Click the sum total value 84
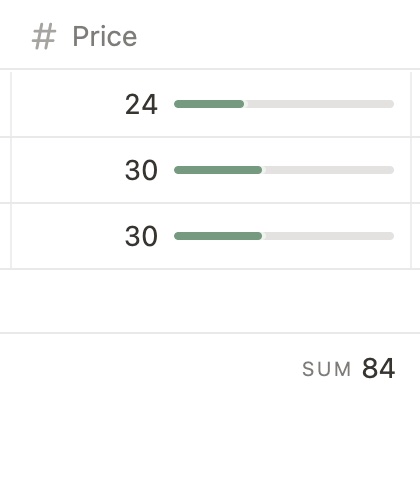 click(379, 368)
